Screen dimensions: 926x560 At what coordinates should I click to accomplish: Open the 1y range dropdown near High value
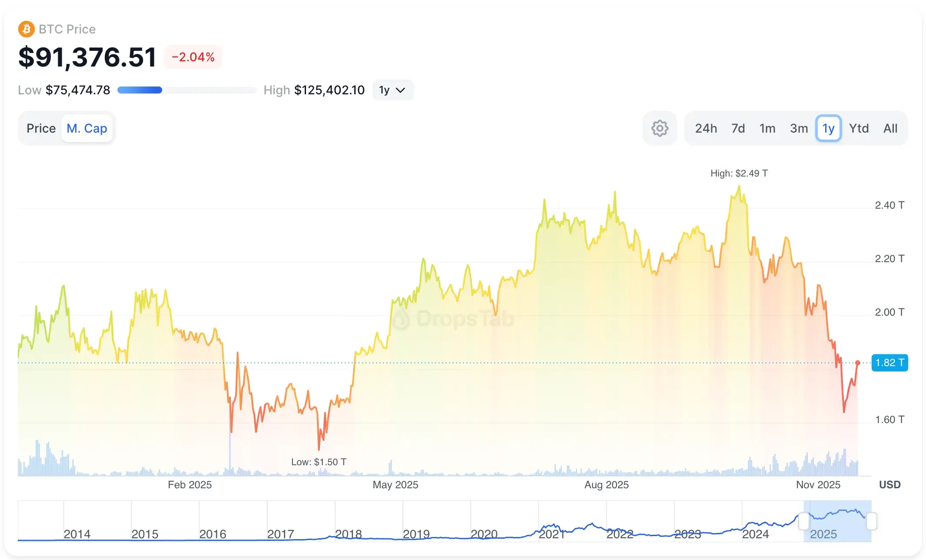[x=393, y=90]
